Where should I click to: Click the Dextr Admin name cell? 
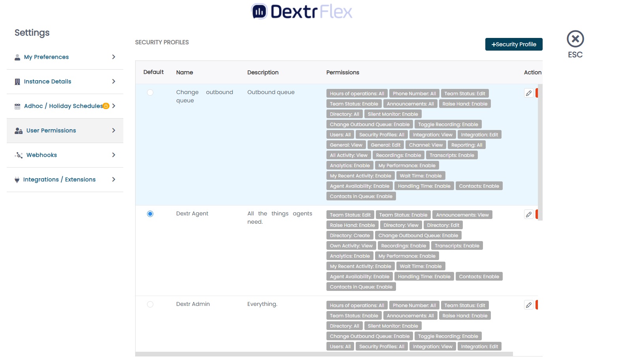(193, 304)
